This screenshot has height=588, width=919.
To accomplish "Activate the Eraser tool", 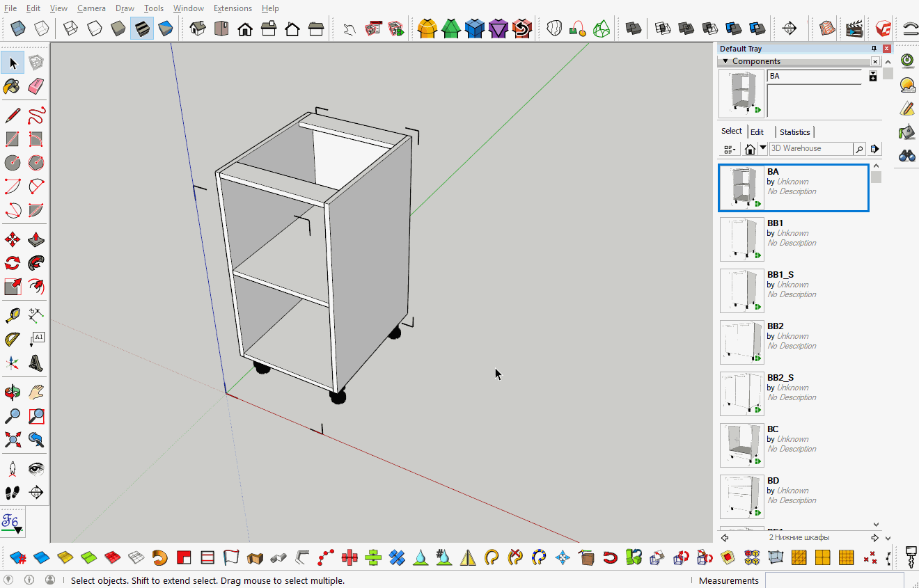I will 36,86.
